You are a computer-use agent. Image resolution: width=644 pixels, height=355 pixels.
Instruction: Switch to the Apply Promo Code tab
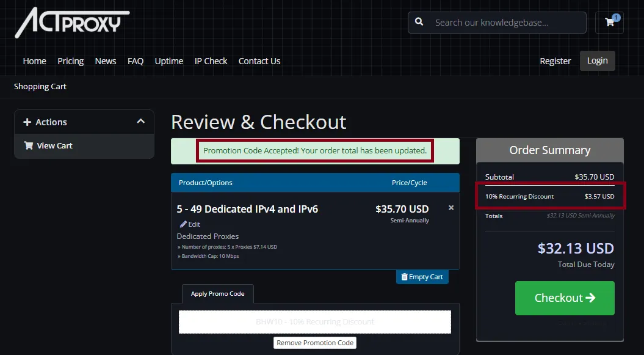tap(217, 294)
